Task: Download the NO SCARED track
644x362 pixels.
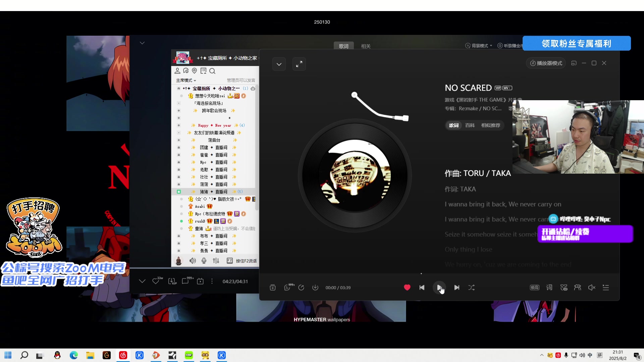Action: pyautogui.click(x=315, y=288)
